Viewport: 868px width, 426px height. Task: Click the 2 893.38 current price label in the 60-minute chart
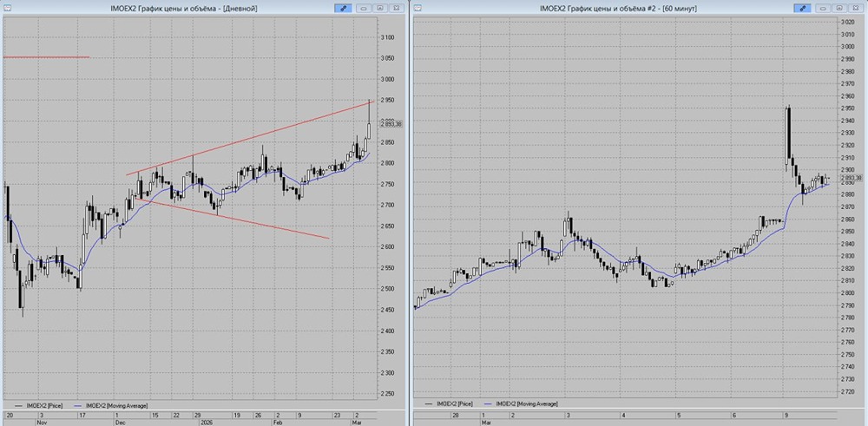[852, 178]
